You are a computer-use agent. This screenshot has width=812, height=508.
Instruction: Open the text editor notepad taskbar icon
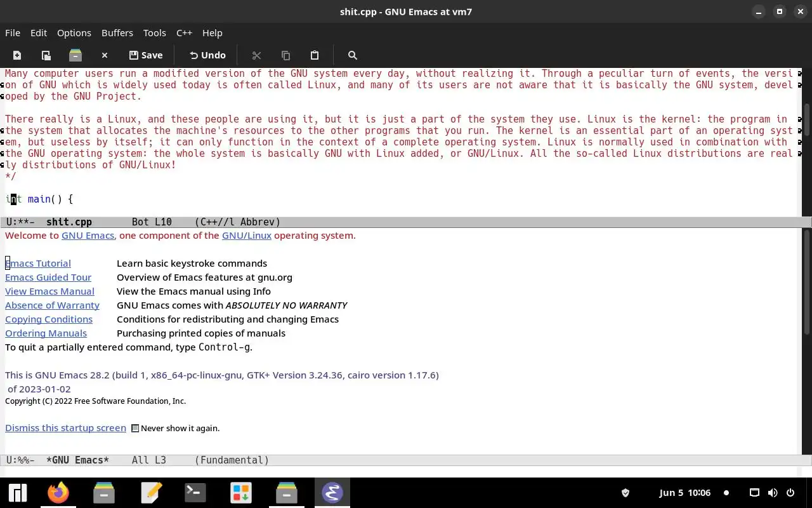[x=151, y=493]
